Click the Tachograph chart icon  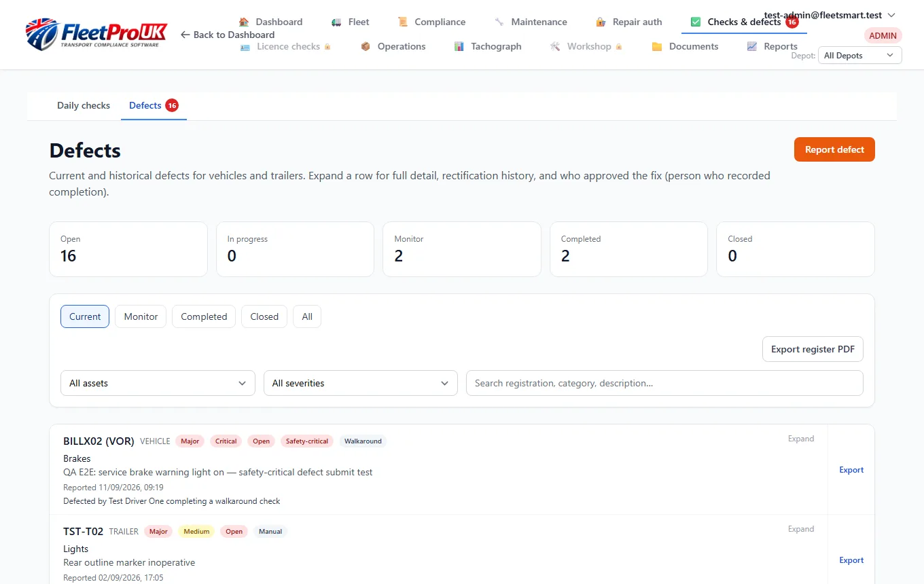pyautogui.click(x=459, y=46)
